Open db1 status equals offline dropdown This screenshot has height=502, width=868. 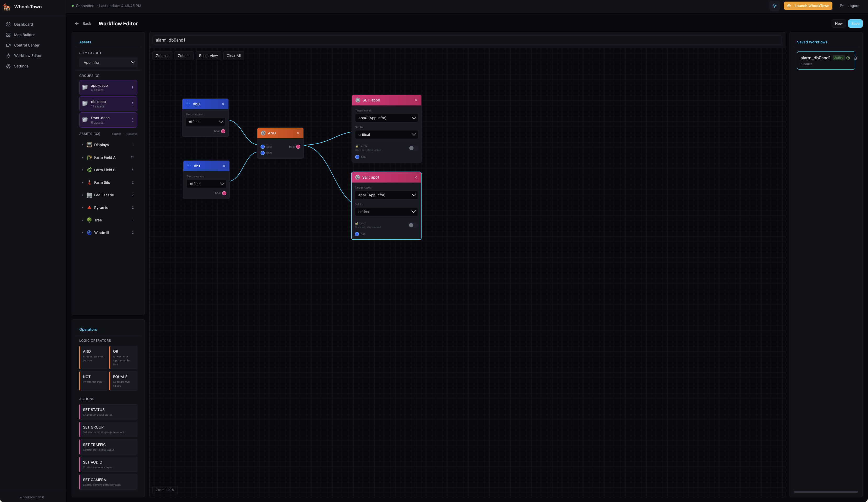click(x=206, y=184)
